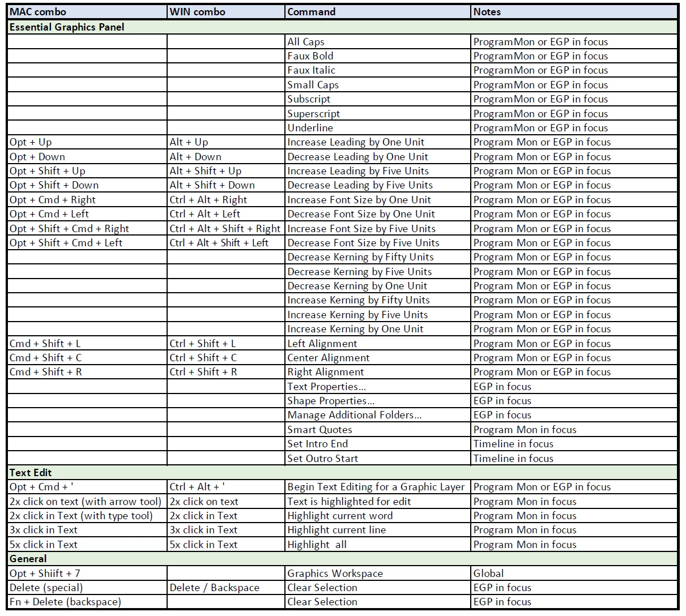Viewport: 686px width, 616px height.
Task: Click the 'Global' notes cell
Action: tap(574, 574)
